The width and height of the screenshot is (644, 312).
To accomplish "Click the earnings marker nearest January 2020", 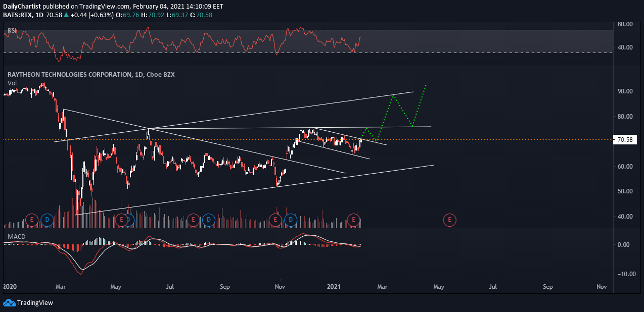I will 32,220.
